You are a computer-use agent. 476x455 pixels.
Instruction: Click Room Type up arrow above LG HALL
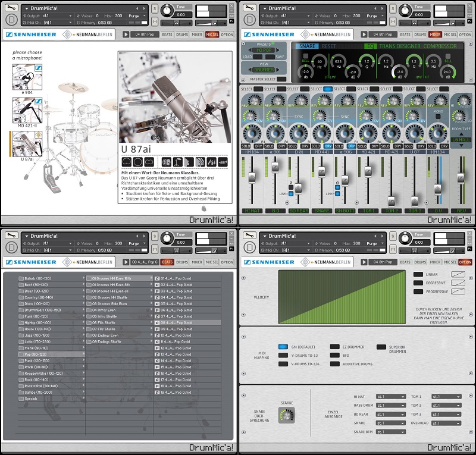pos(461,134)
